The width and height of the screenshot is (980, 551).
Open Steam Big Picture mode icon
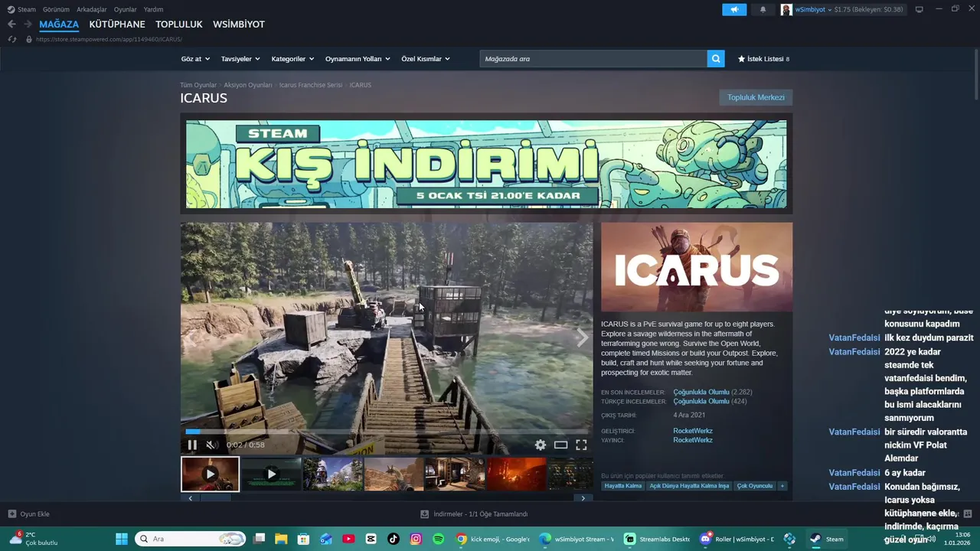pyautogui.click(x=919, y=9)
